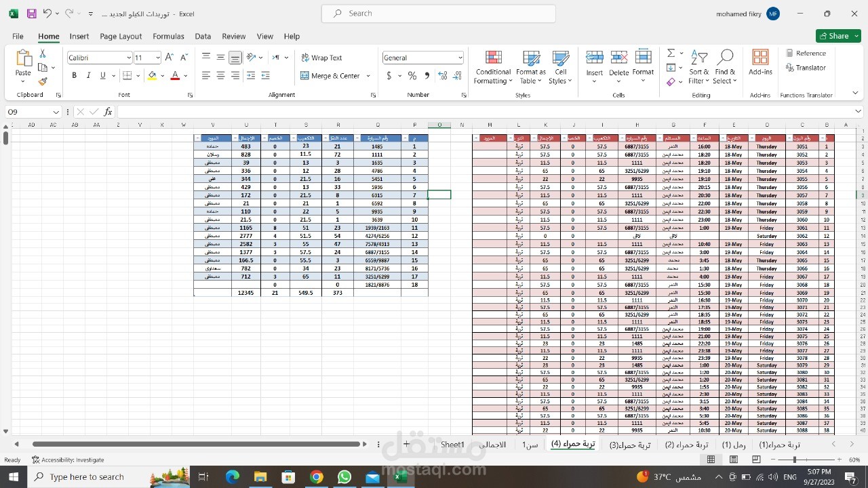This screenshot has width=868, height=488.
Task: Click the AutoSum icon
Action: pyautogui.click(x=671, y=53)
